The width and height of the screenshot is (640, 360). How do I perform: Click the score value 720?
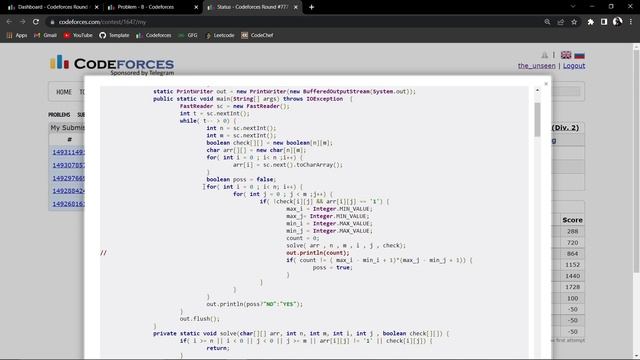click(x=572, y=243)
